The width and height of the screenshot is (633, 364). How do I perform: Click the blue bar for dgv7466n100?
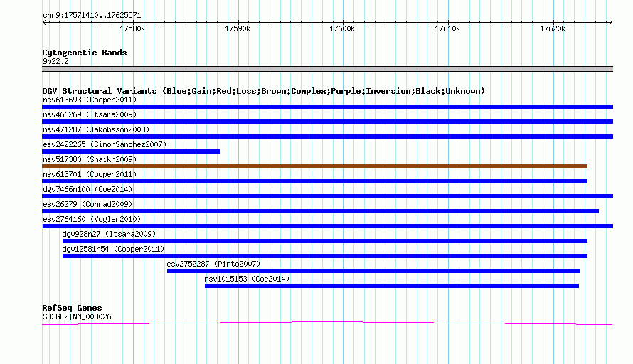coord(327,196)
